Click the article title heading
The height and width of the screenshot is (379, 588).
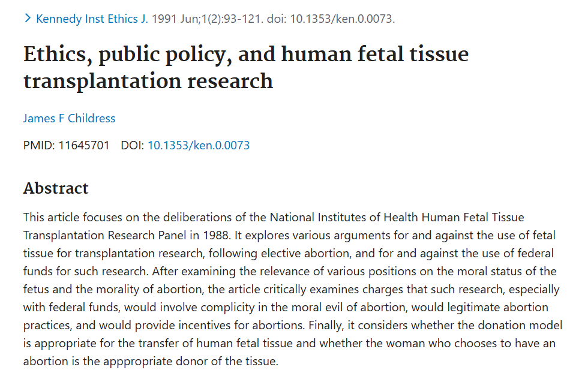[x=246, y=68]
